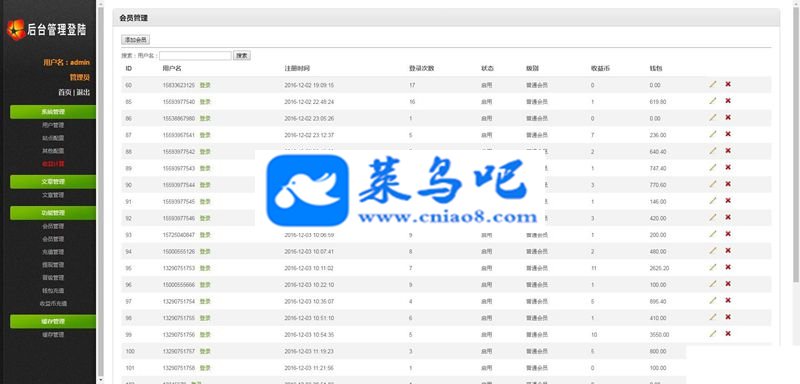Delete member ID 89 using the X icon
The image size is (800, 384).
pyautogui.click(x=728, y=167)
